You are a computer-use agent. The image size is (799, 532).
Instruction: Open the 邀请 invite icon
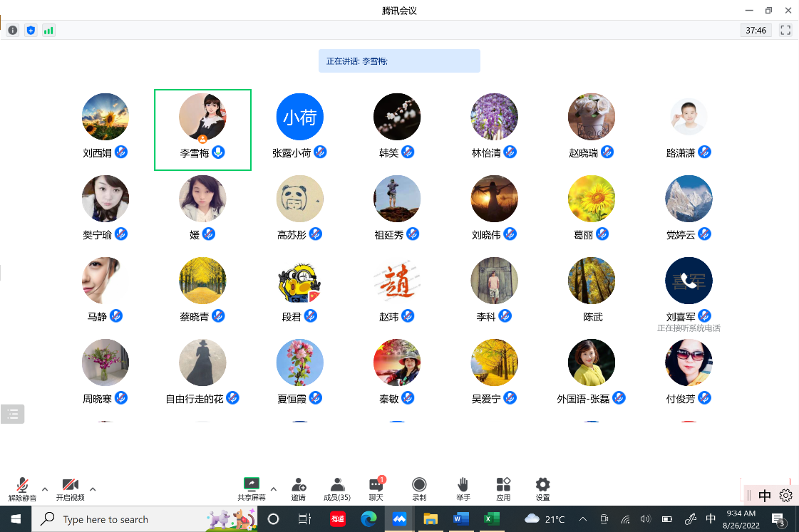click(x=299, y=489)
